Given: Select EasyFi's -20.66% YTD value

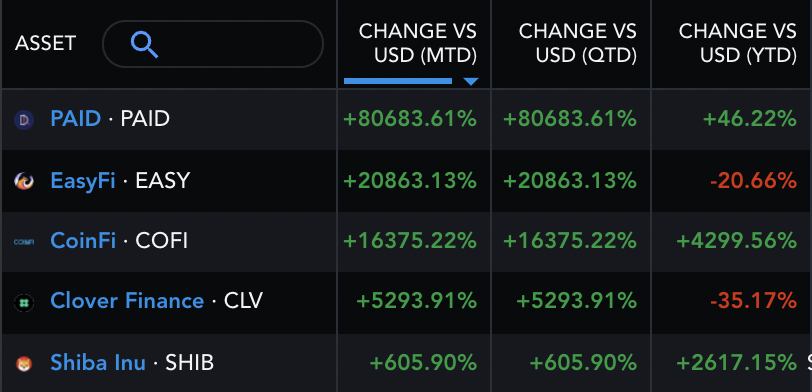Looking at the screenshot, I should pyautogui.click(x=753, y=181).
